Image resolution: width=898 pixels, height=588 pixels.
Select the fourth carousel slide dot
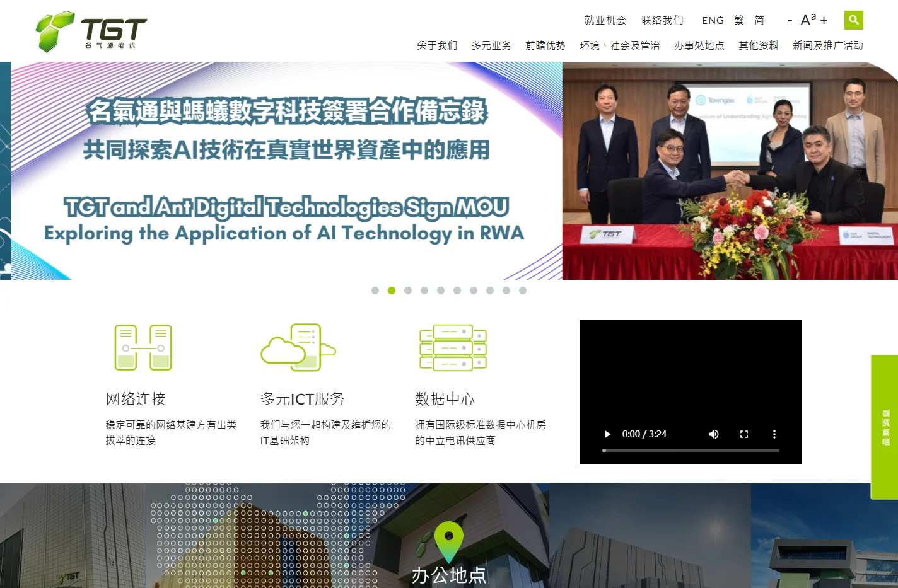click(x=424, y=291)
